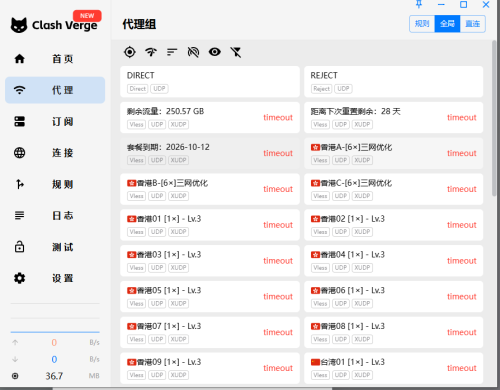Select the REJECT proxy card
The image size is (500, 390).
coord(394,82)
